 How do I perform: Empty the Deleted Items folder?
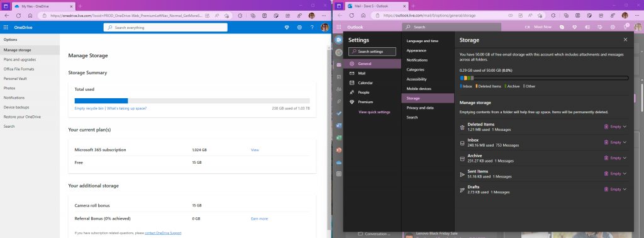click(x=613, y=127)
